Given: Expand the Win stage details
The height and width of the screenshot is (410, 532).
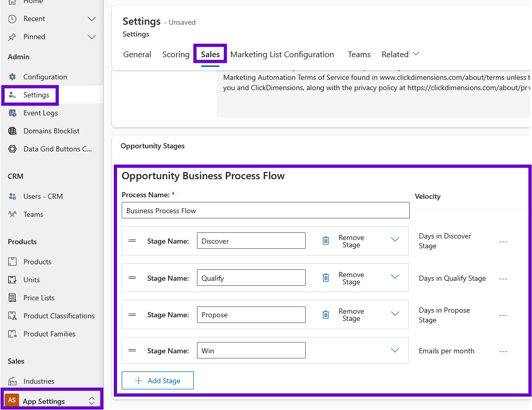Looking at the screenshot, I should pyautogui.click(x=395, y=350).
